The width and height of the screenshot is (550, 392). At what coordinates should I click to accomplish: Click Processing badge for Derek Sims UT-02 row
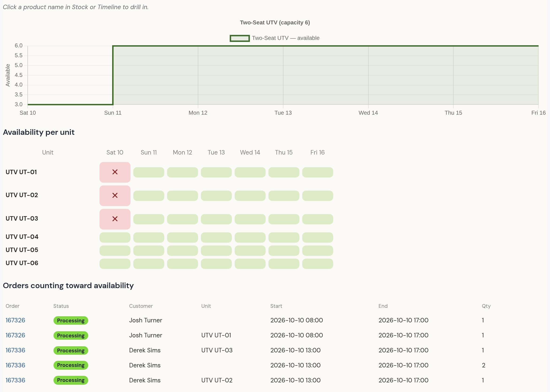pyautogui.click(x=71, y=380)
